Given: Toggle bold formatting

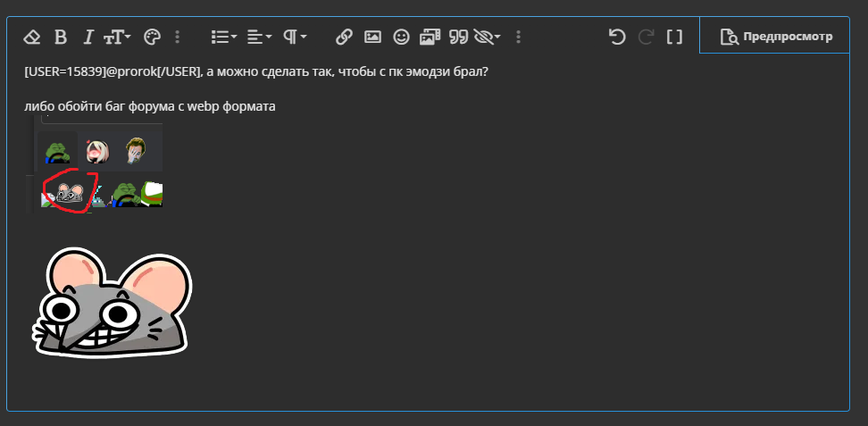Looking at the screenshot, I should pyautogui.click(x=61, y=38).
